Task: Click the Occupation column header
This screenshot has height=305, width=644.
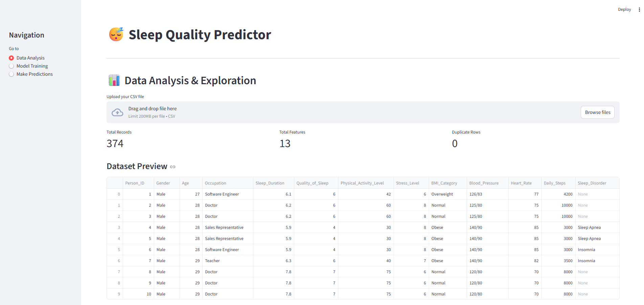Action: pos(215,183)
